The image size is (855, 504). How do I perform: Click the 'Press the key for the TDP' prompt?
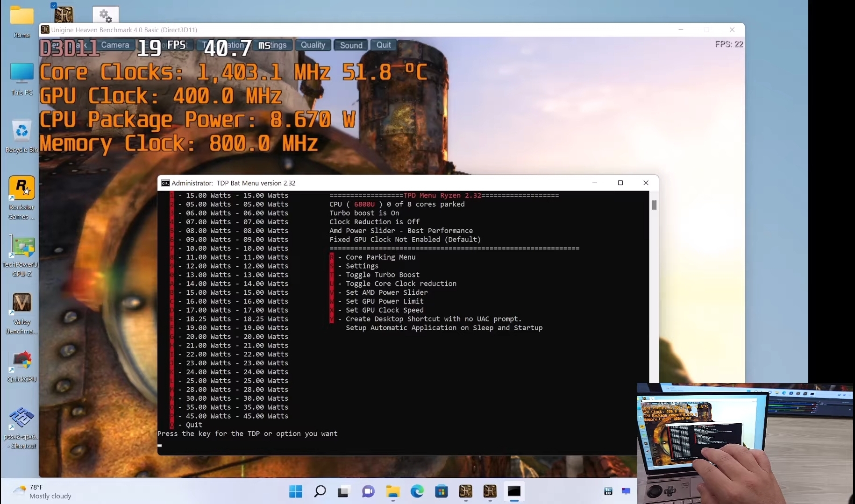[x=248, y=434]
